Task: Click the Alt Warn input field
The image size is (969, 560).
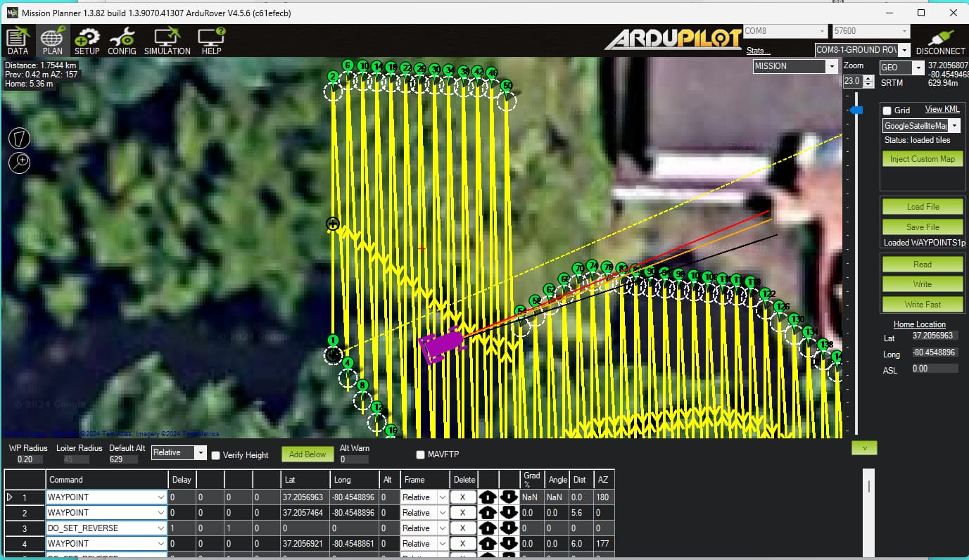Action: (354, 459)
